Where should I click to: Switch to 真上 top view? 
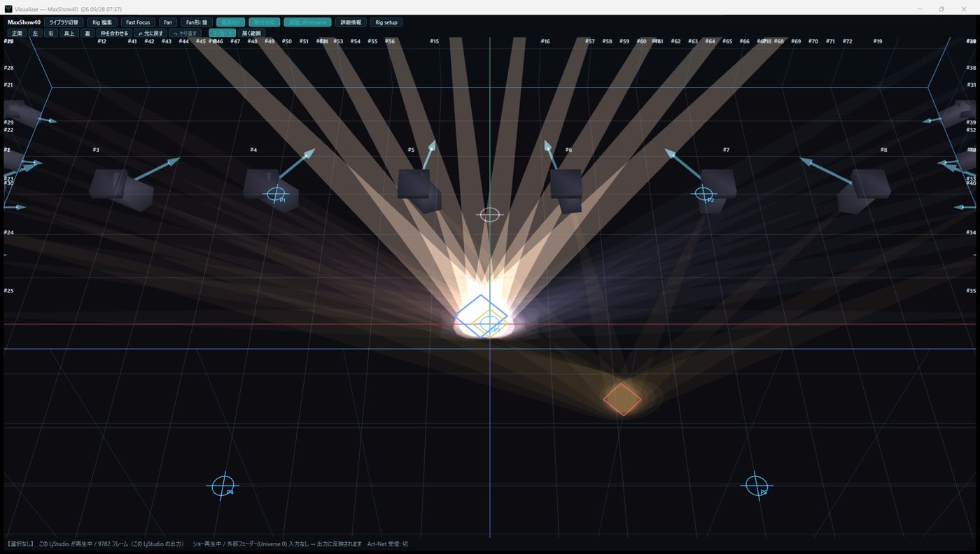coord(69,33)
